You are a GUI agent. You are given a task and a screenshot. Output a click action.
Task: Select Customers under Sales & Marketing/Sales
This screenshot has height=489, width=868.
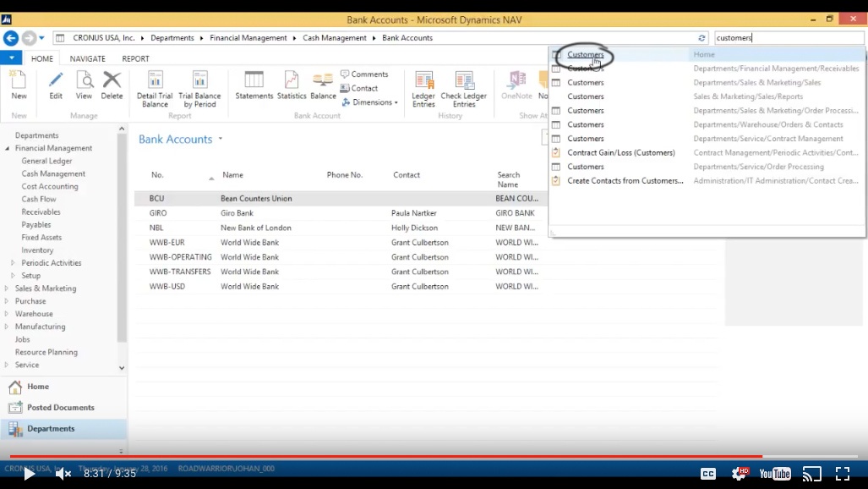[707, 83]
